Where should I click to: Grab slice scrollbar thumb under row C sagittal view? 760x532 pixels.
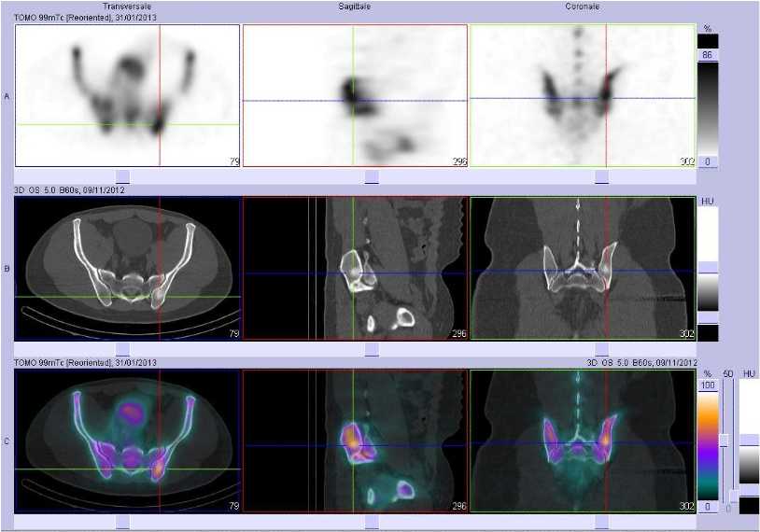(x=372, y=523)
